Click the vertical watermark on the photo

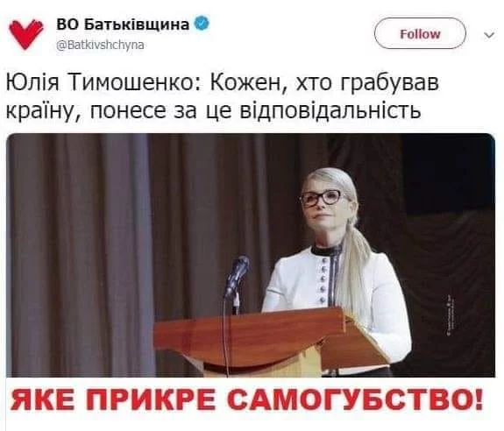click(x=451, y=315)
